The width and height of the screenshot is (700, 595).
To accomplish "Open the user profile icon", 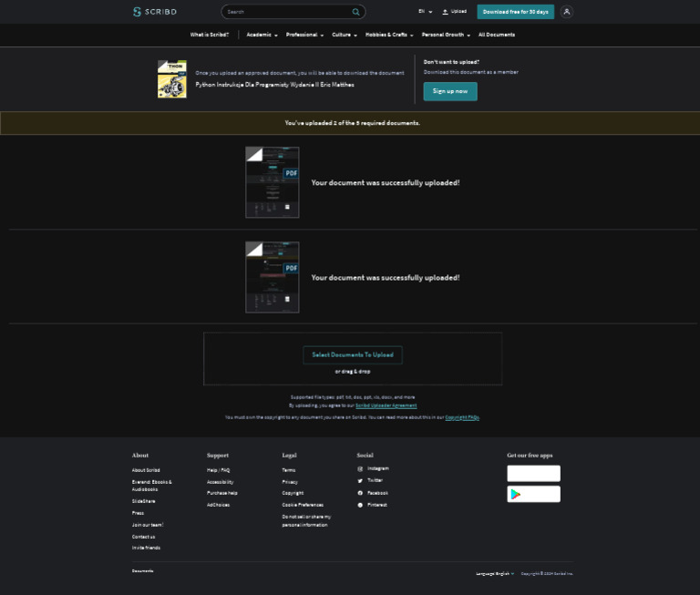I will (x=567, y=12).
